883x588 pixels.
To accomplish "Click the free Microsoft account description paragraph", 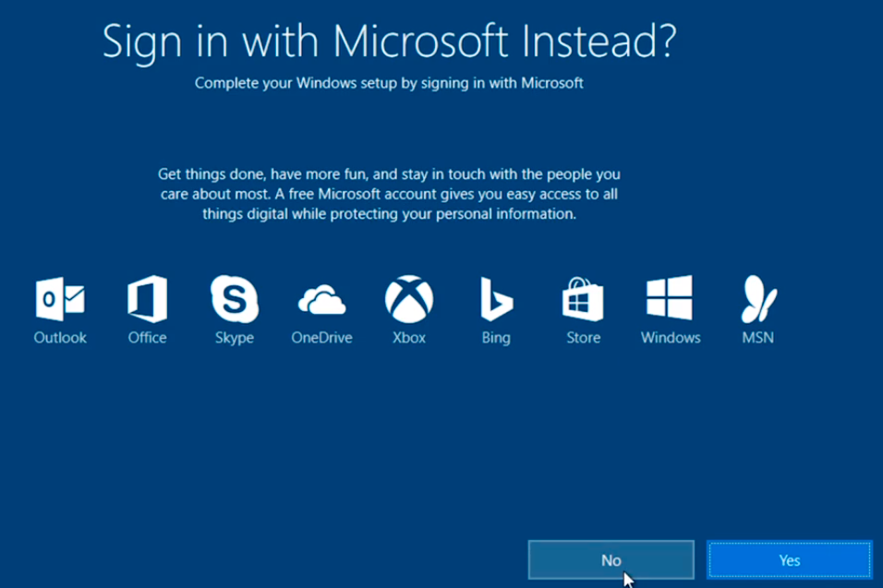I will [389, 194].
